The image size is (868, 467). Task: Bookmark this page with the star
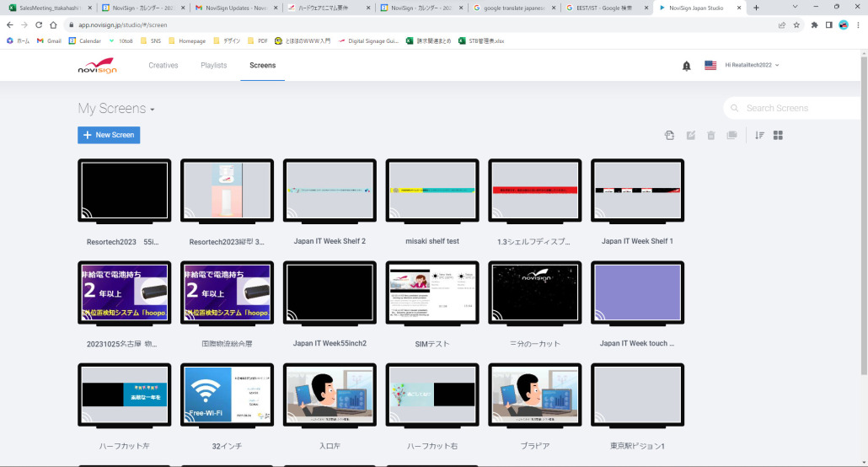pos(796,25)
